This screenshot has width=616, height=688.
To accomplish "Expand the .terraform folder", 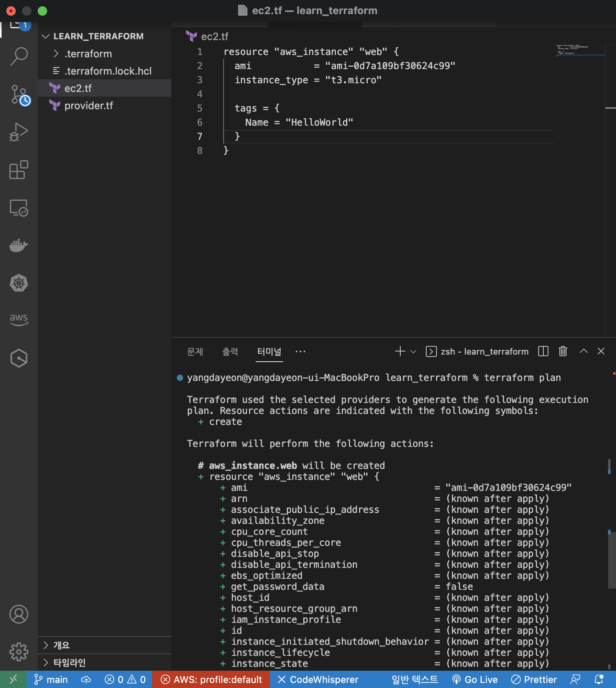I will point(104,54).
